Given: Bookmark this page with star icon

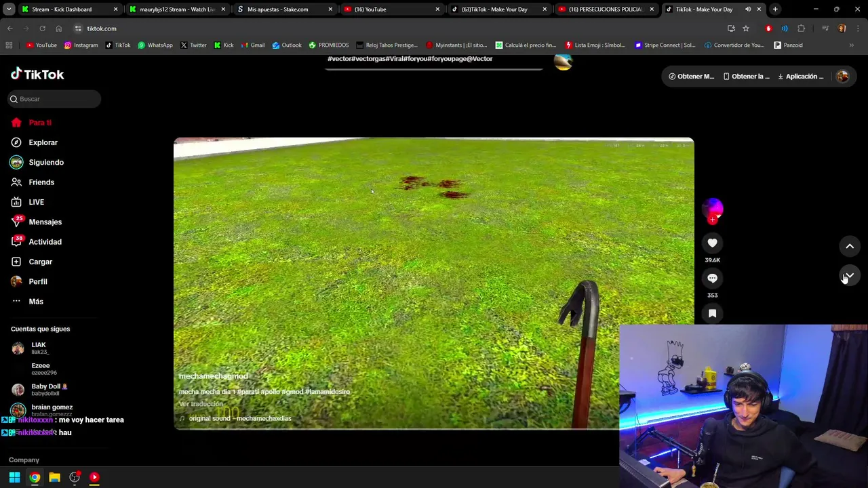Looking at the screenshot, I should (x=746, y=28).
